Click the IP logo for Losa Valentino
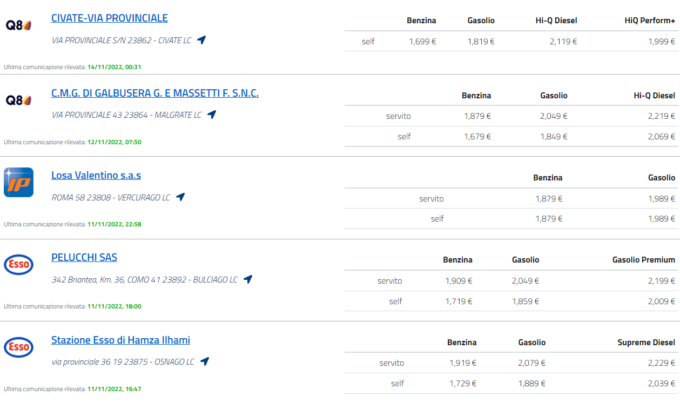The width and height of the screenshot is (680, 403). pyautogui.click(x=19, y=182)
